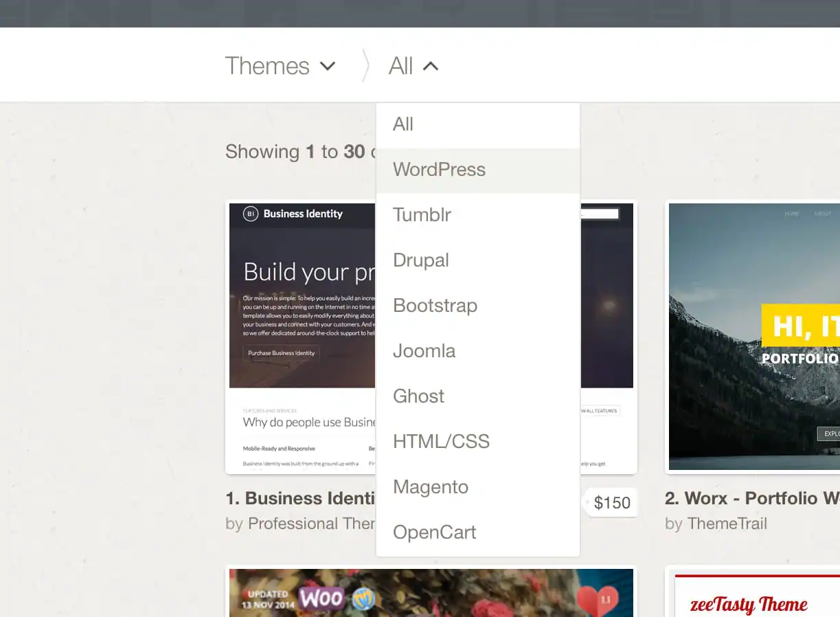Image resolution: width=840 pixels, height=617 pixels.
Task: Click the heart version badge 1.1
Action: click(596, 599)
